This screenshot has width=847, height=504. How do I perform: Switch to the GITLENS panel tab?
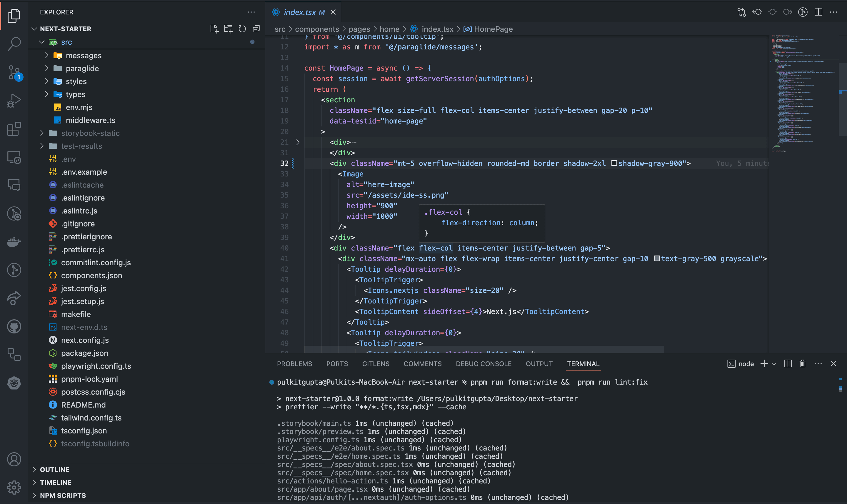[376, 364]
